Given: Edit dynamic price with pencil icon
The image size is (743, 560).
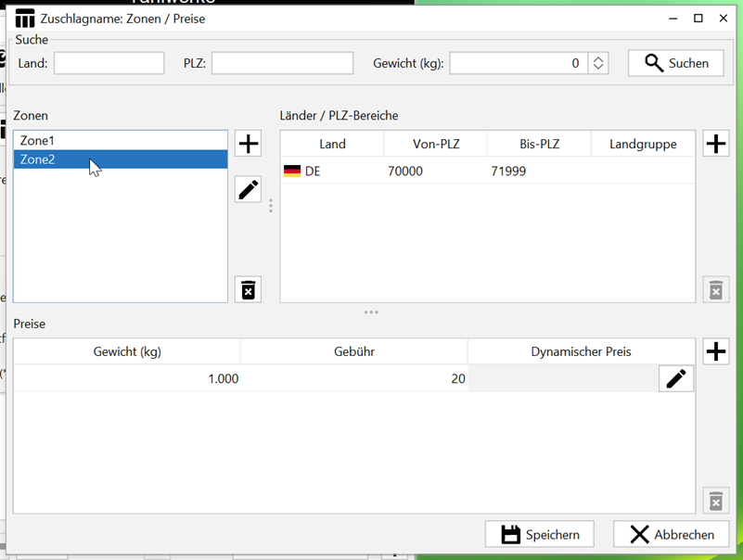Looking at the screenshot, I should (676, 378).
